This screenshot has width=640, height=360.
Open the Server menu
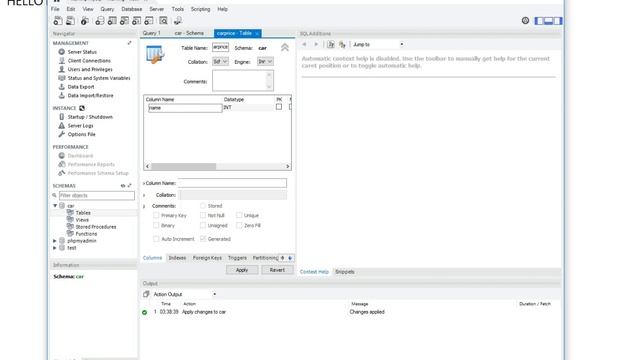point(156,9)
